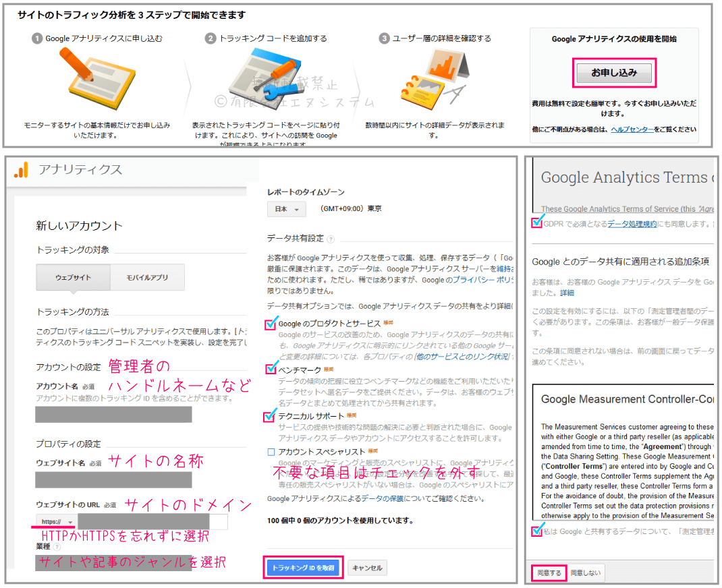Viewport: 722px width, 588px height.
Task: Click the ウェブサイト名 input field
Action: pos(113,480)
